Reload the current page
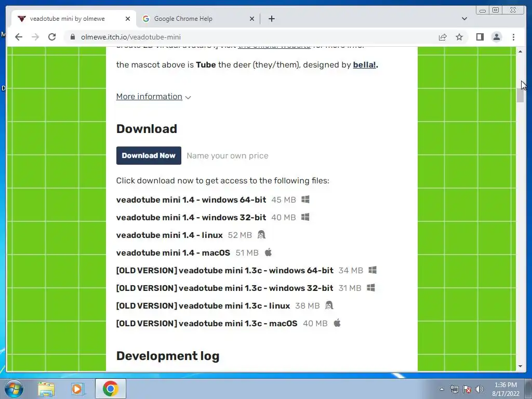 click(52, 37)
